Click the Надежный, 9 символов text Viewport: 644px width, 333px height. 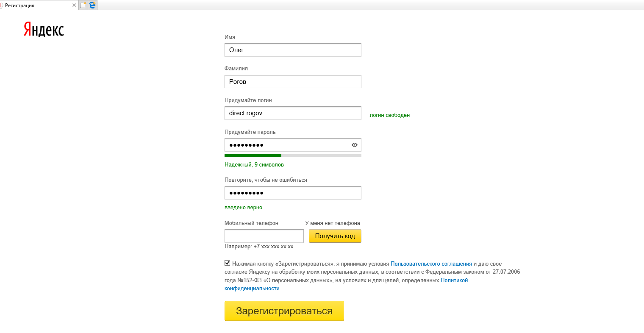[254, 165]
